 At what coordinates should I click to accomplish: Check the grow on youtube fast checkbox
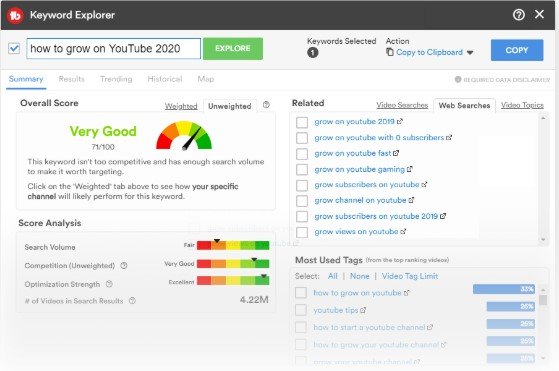coord(302,154)
